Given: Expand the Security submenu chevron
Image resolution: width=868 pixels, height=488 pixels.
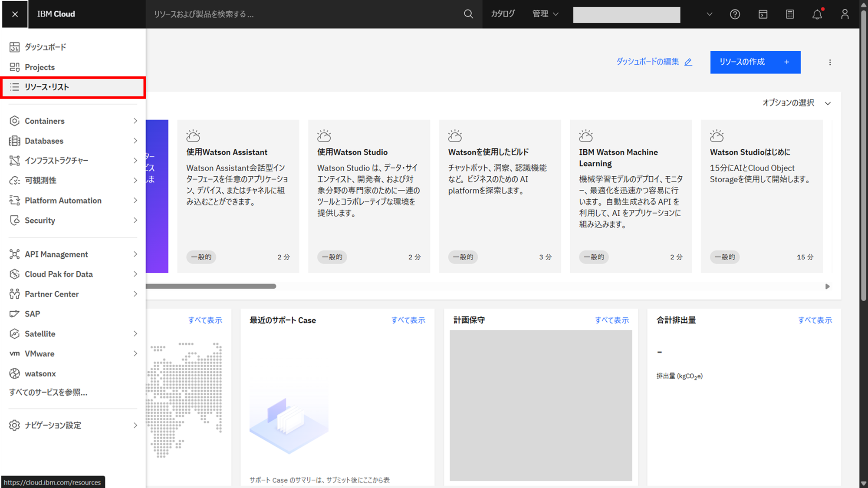Looking at the screenshot, I should (135, 220).
